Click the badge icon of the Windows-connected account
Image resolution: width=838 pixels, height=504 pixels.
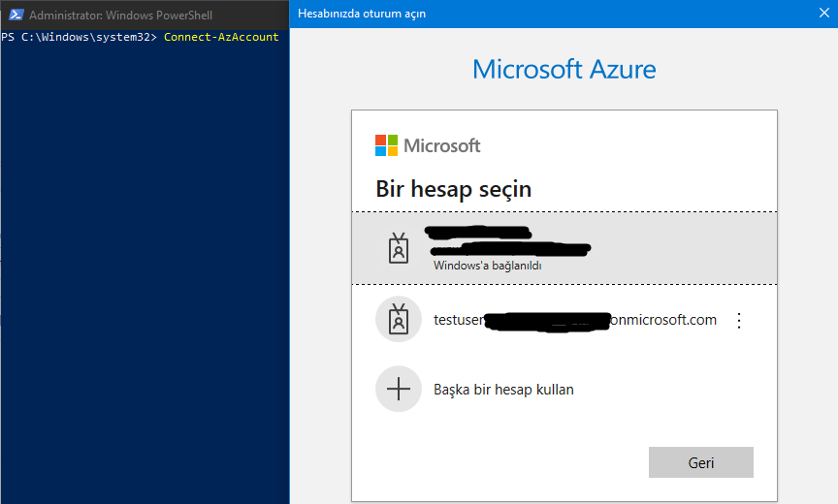[x=399, y=248]
